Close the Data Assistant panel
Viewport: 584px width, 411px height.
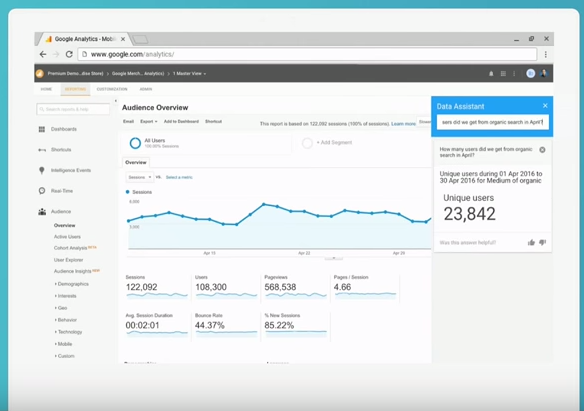pyautogui.click(x=545, y=106)
